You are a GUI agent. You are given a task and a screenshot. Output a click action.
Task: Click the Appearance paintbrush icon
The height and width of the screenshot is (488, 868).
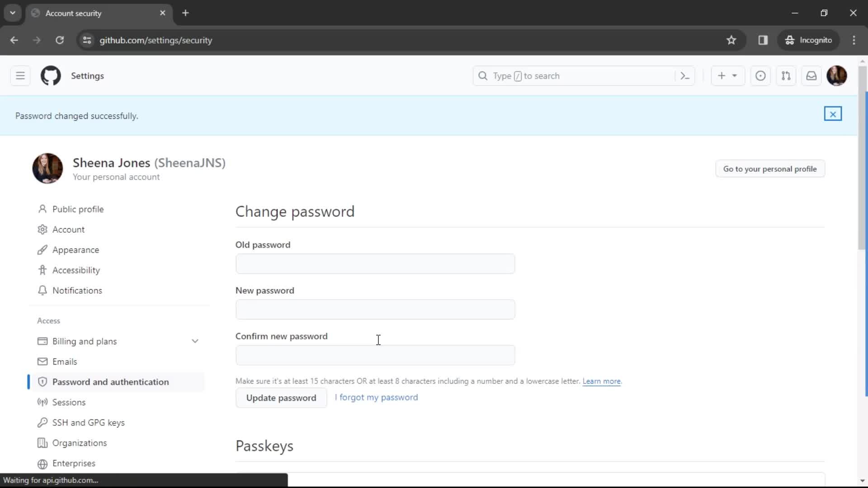42,250
